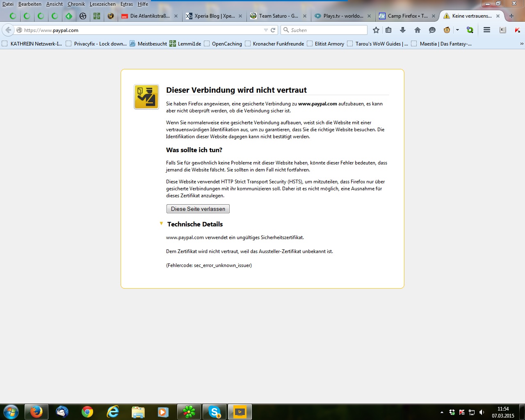
Task: Click the Windows Start button
Action: pos(11,412)
